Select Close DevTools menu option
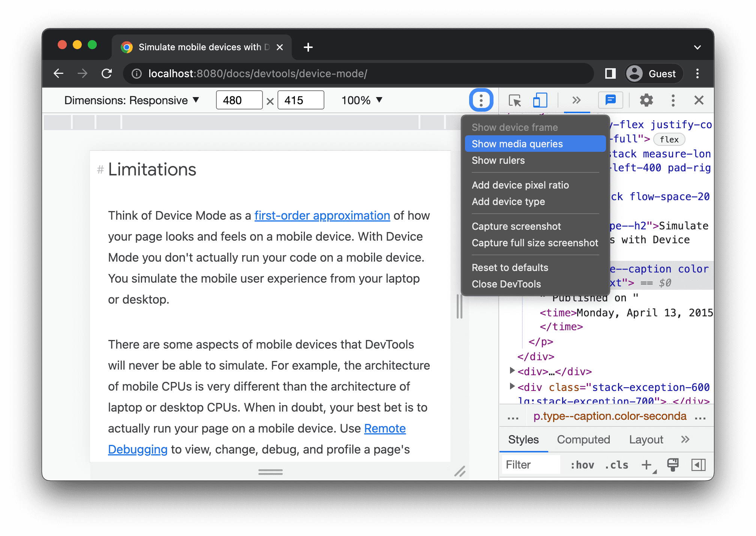 505,284
